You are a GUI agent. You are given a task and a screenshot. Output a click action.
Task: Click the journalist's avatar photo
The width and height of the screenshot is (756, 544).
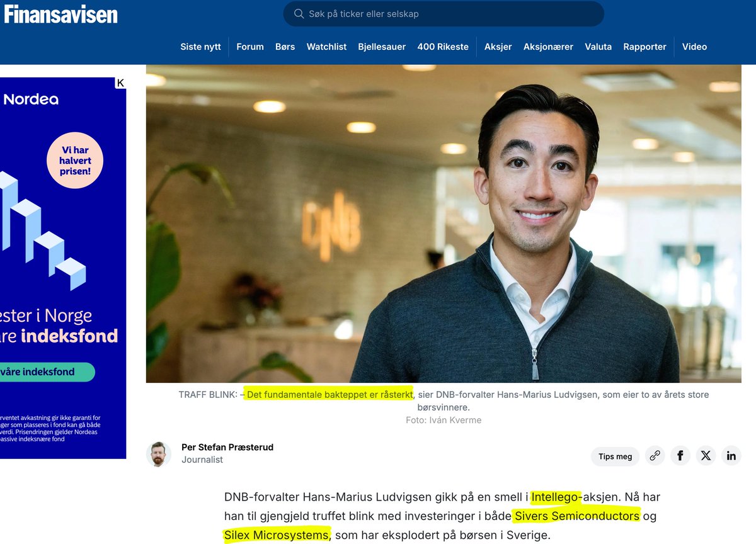click(x=159, y=454)
